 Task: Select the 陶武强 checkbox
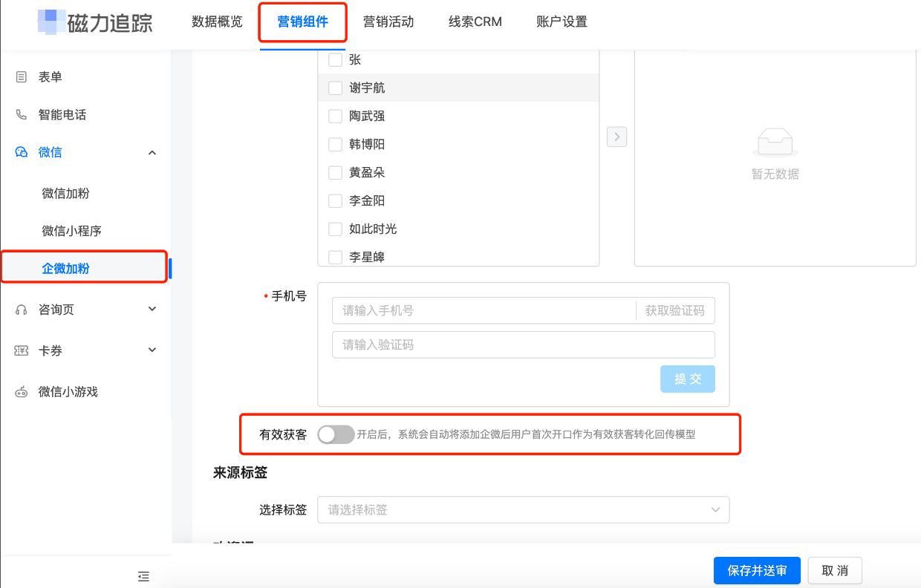coord(335,115)
